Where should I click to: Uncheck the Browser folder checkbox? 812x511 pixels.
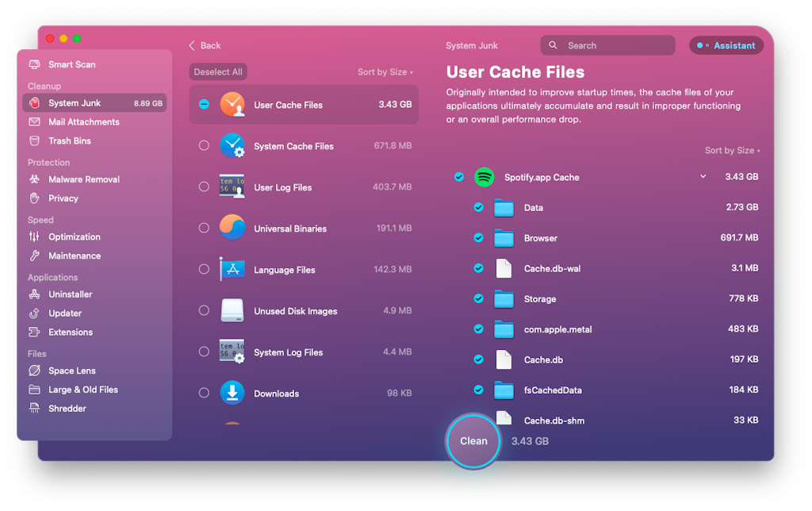(478, 238)
